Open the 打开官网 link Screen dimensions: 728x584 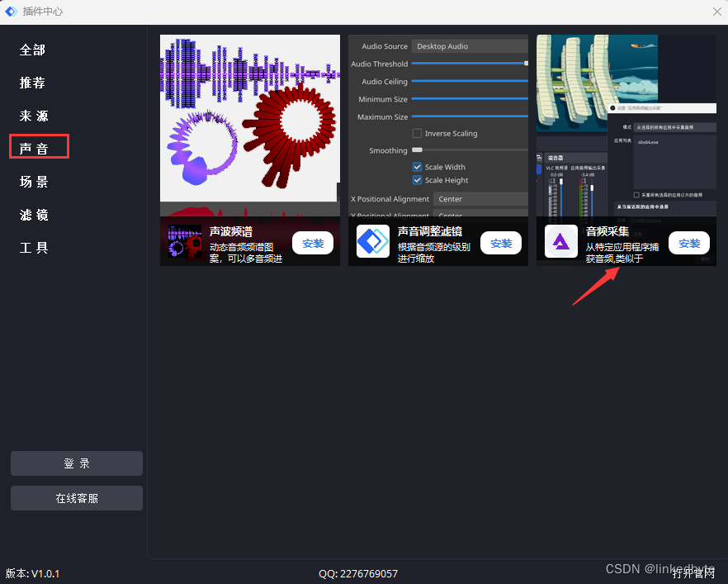pos(693,574)
